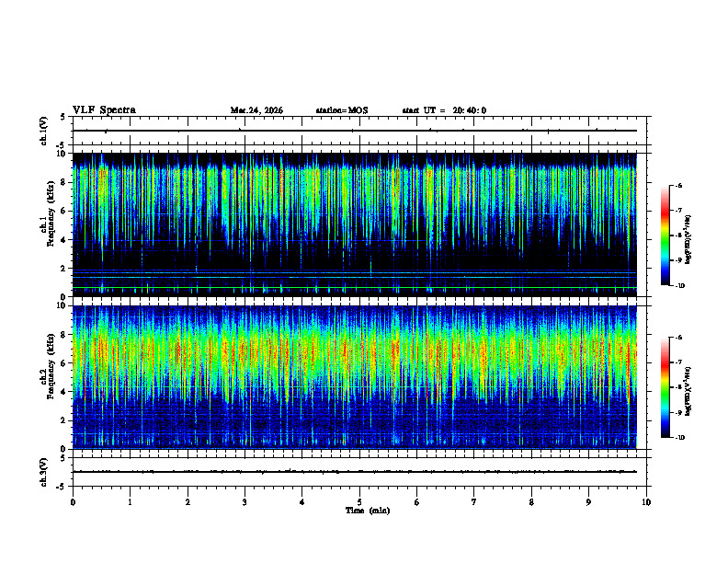
Task: Click the "8" kHz tick of ch.2 frequency axis
Action: tap(64, 335)
